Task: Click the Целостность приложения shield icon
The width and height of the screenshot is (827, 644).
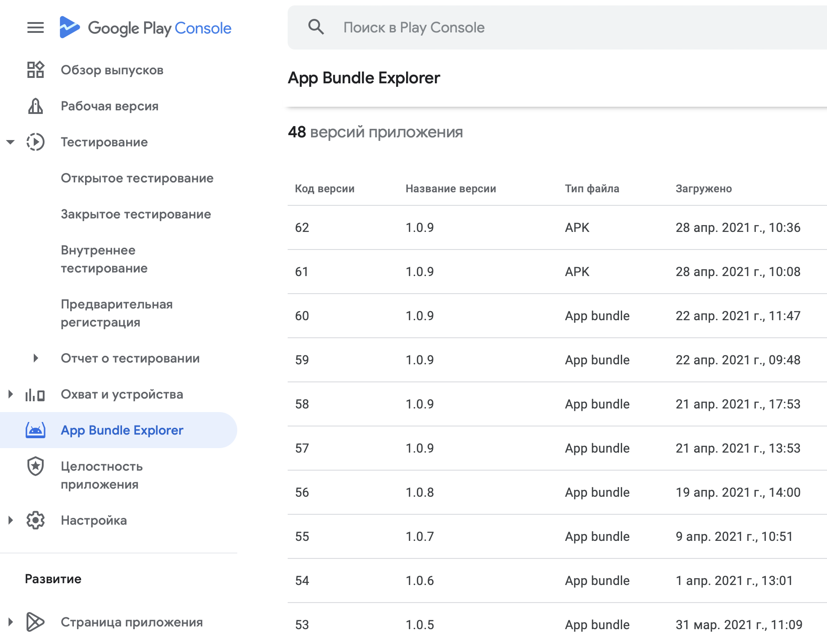Action: pyautogui.click(x=36, y=466)
